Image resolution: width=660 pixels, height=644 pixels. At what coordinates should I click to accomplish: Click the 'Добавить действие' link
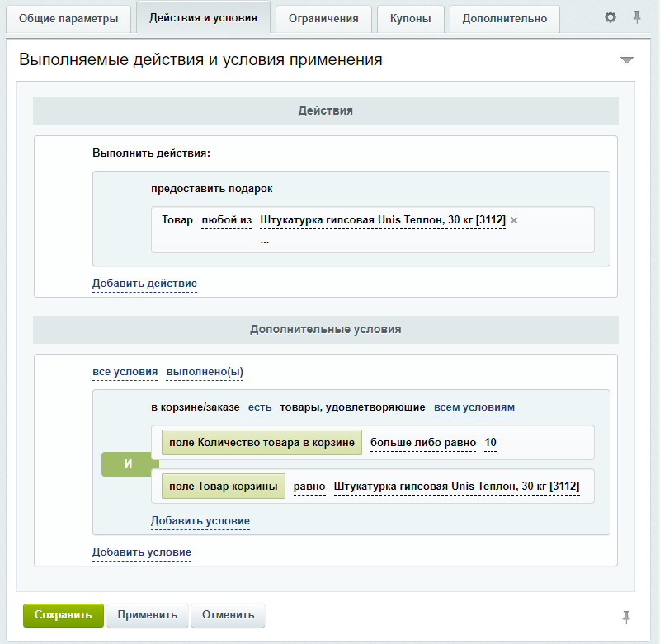click(x=144, y=283)
